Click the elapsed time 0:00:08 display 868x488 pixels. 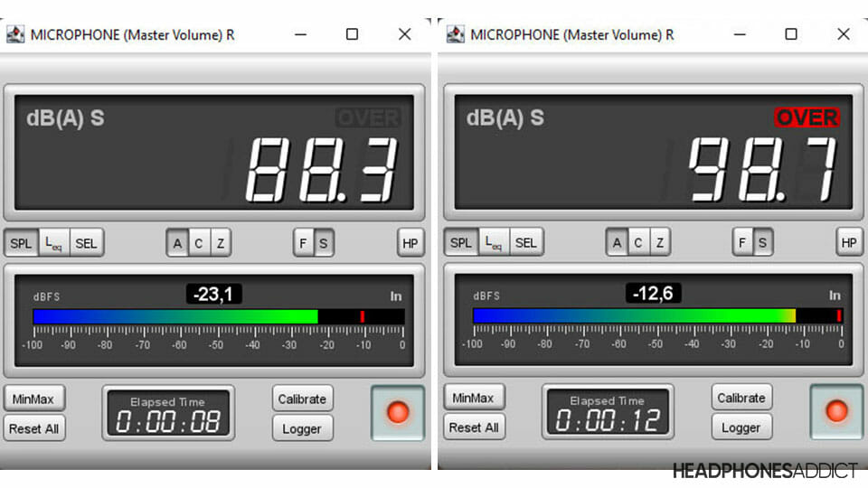pyautogui.click(x=168, y=422)
